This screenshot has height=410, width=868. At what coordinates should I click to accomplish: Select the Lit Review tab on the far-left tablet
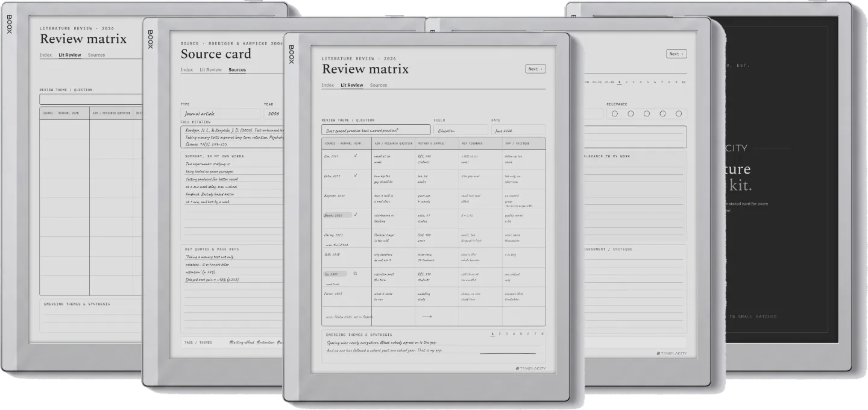[x=69, y=55]
